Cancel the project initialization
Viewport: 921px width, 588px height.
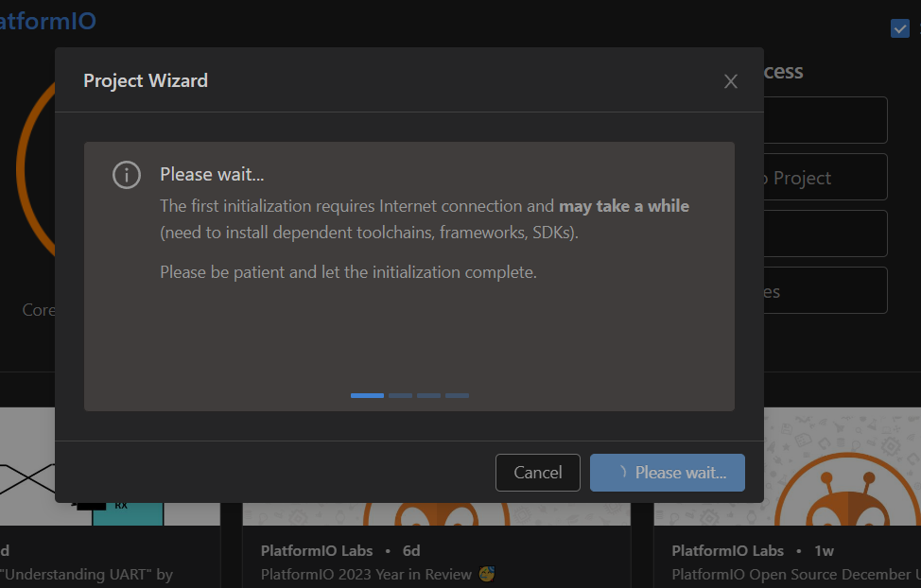click(537, 473)
